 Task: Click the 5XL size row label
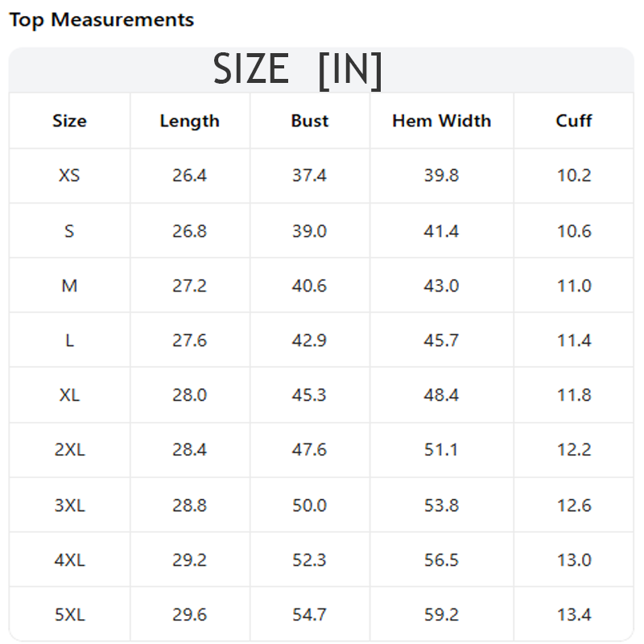coord(69,614)
